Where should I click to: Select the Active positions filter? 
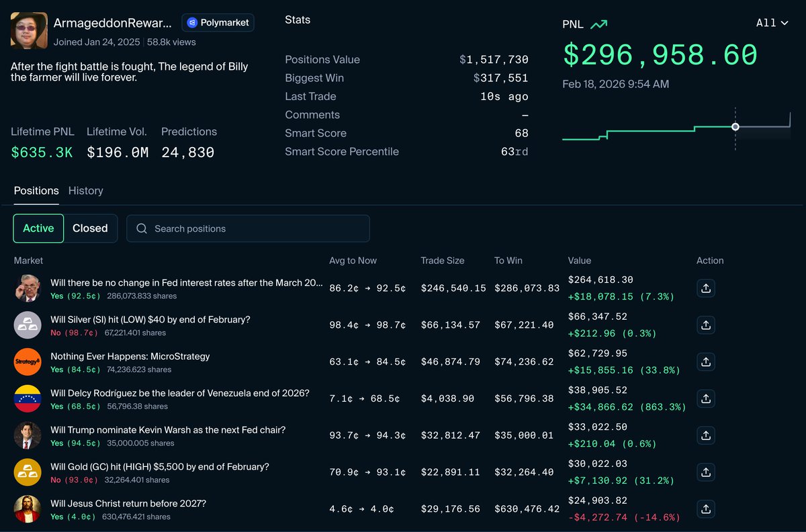click(x=38, y=228)
